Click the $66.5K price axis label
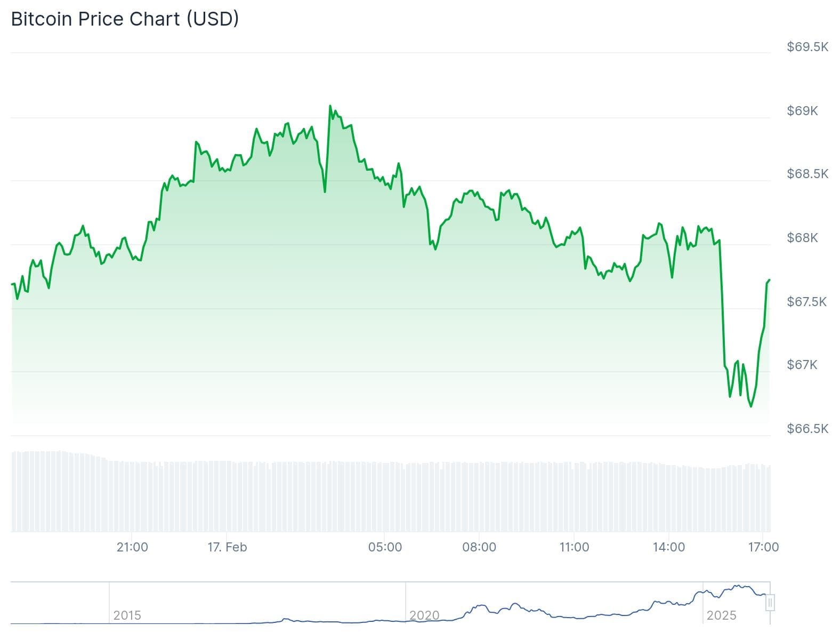Image resolution: width=840 pixels, height=640 pixels. tap(807, 429)
